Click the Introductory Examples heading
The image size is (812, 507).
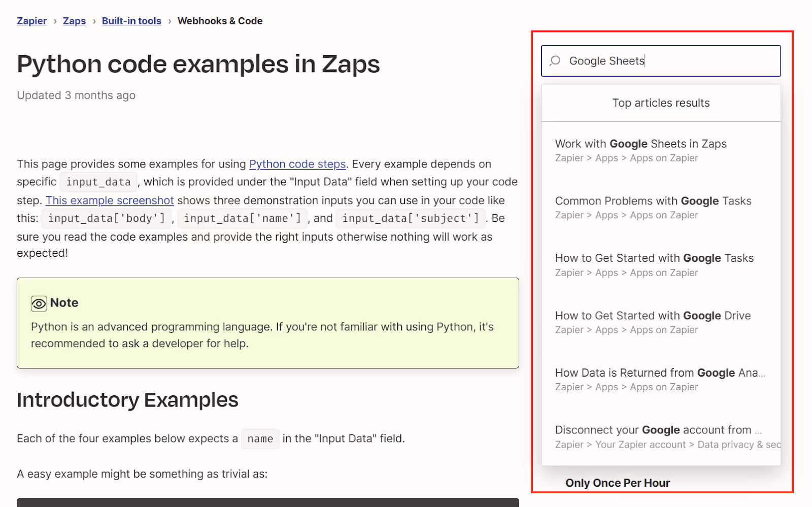coord(127,400)
